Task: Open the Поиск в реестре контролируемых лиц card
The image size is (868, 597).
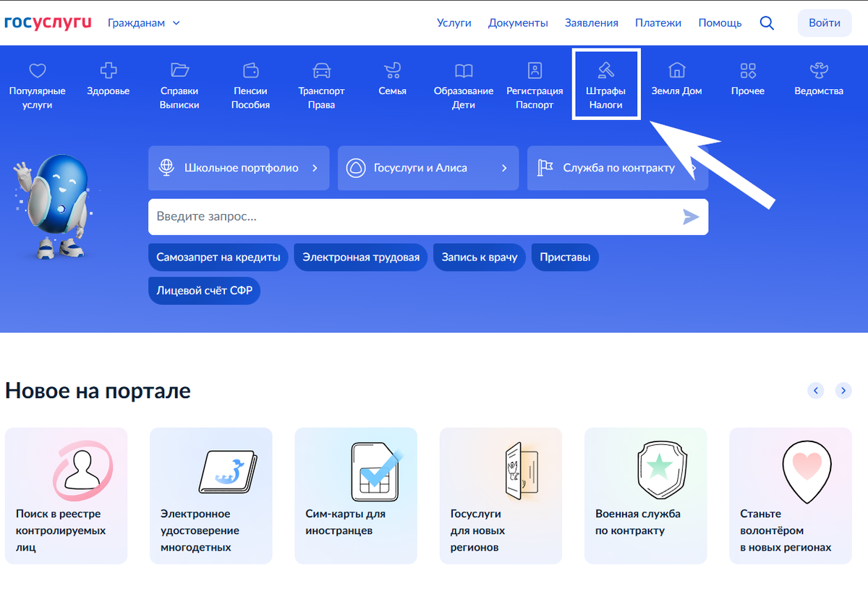Action: 66,496
